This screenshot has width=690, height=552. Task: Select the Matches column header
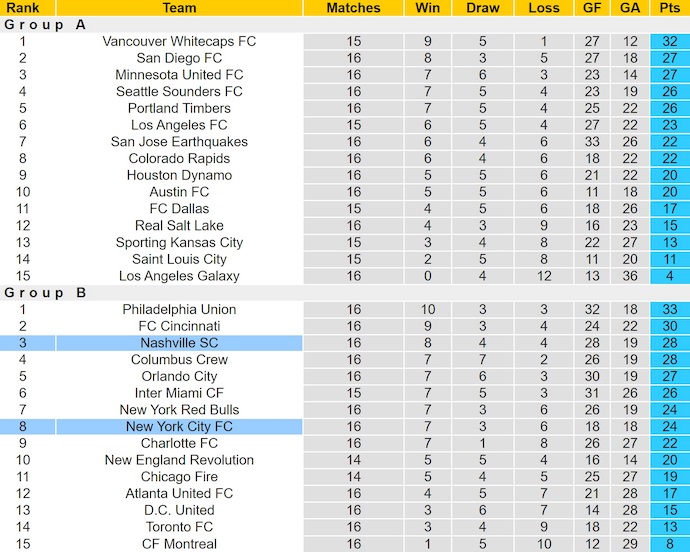[x=353, y=8]
